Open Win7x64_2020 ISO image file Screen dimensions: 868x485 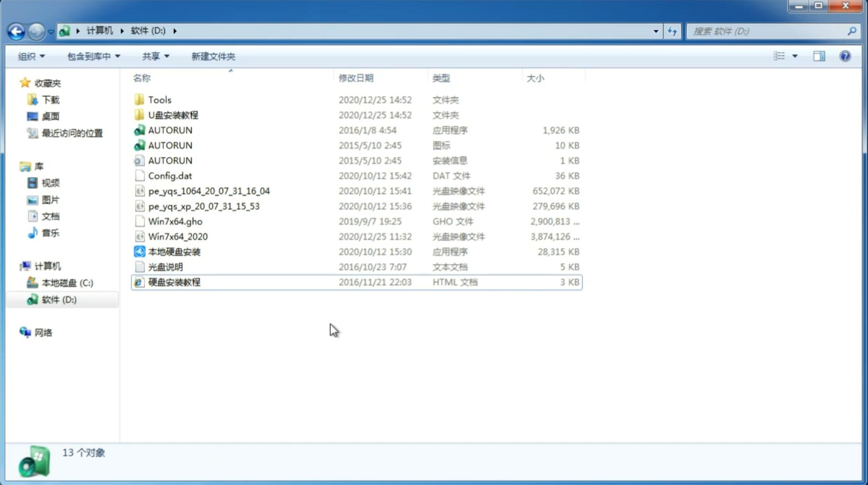[x=178, y=237]
